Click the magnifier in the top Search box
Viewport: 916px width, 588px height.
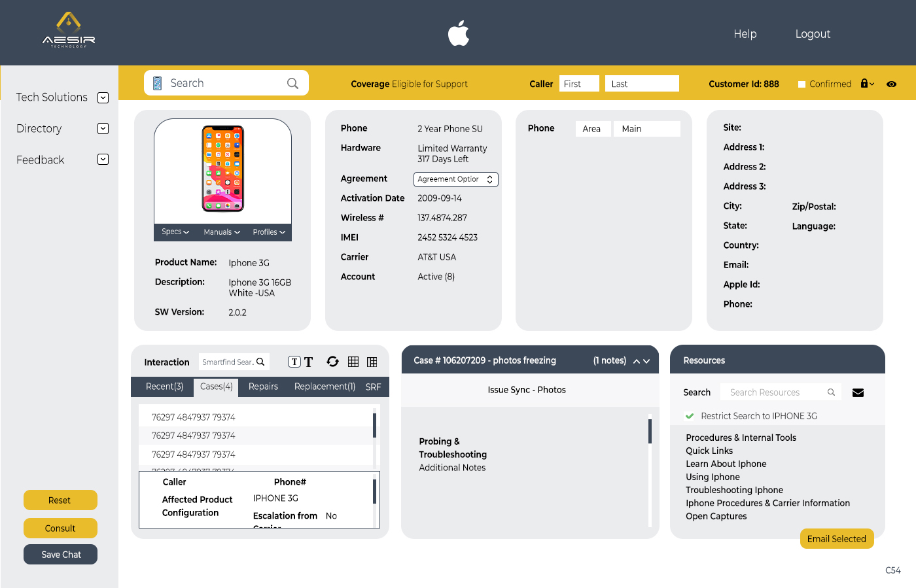pos(292,83)
